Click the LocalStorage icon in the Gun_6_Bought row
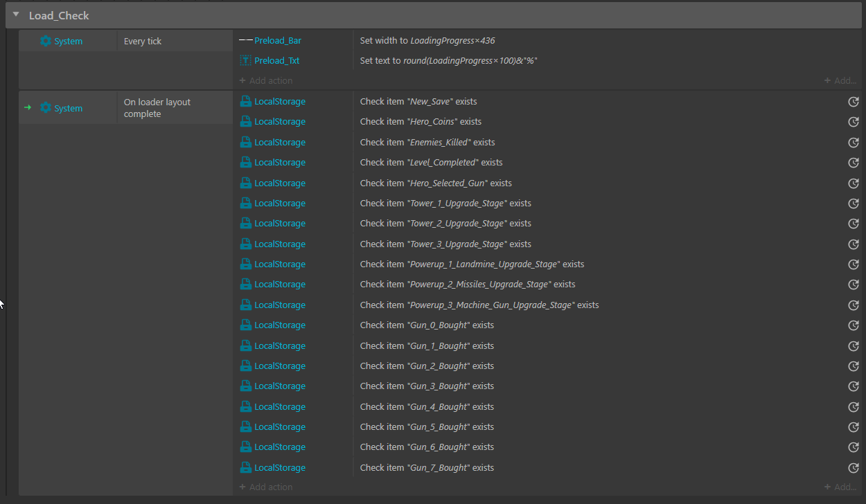 [245, 447]
